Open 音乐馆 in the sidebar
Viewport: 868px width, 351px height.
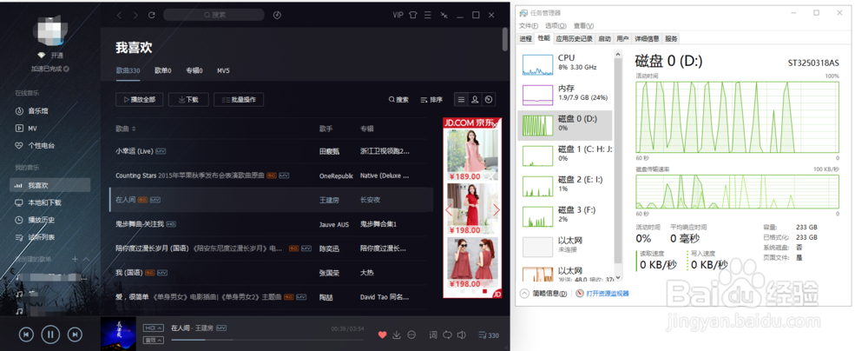click(38, 111)
